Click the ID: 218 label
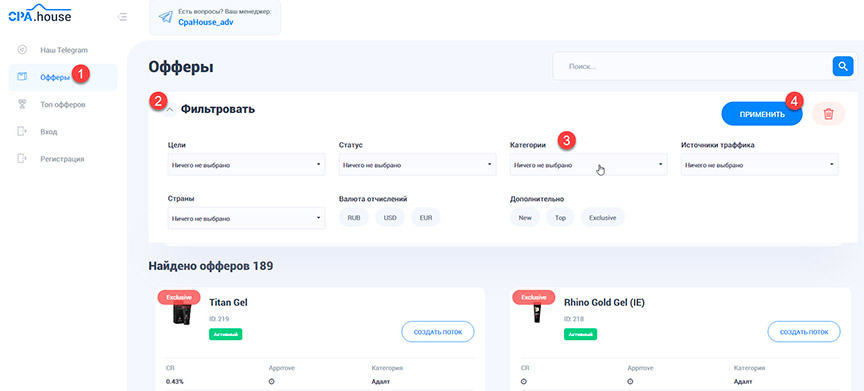 574,319
